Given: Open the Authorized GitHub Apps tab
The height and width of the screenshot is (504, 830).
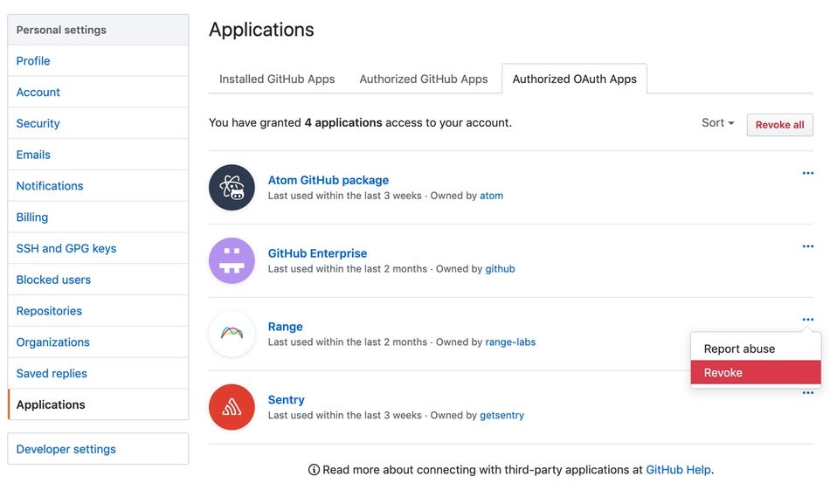Looking at the screenshot, I should [424, 79].
